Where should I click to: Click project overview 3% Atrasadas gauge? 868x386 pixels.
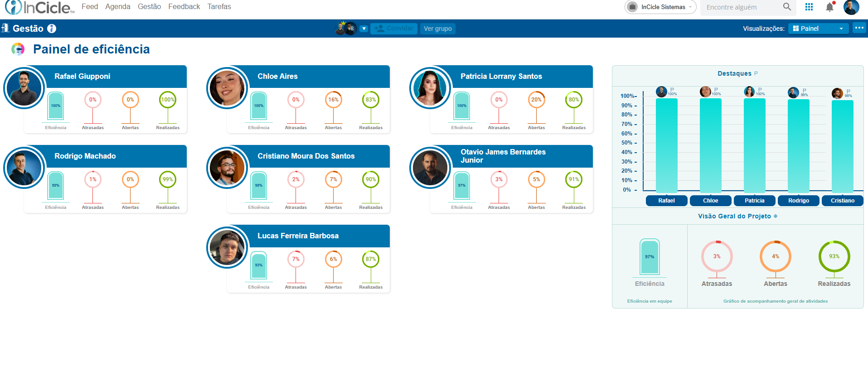point(717,256)
